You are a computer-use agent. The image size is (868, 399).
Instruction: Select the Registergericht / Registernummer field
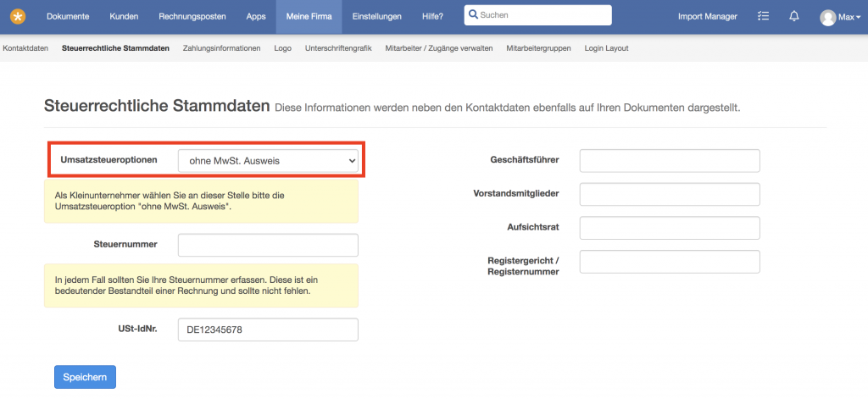click(670, 262)
